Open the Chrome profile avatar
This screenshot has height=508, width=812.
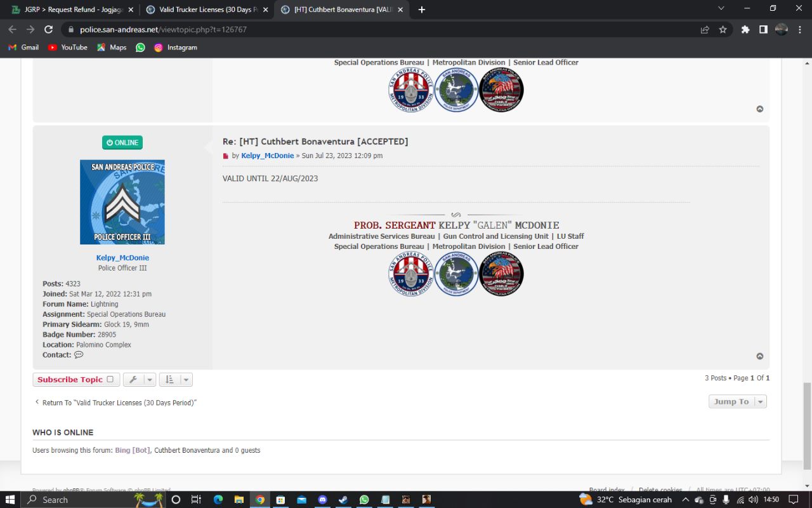[782, 29]
